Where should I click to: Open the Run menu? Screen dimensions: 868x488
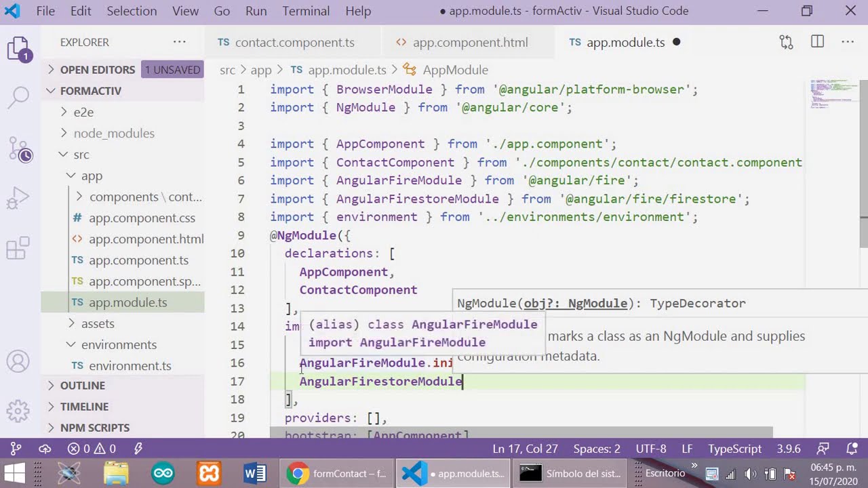click(256, 11)
